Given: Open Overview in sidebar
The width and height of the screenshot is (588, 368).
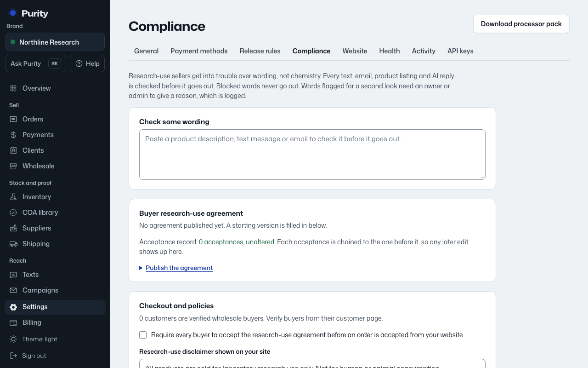Looking at the screenshot, I should 37,88.
